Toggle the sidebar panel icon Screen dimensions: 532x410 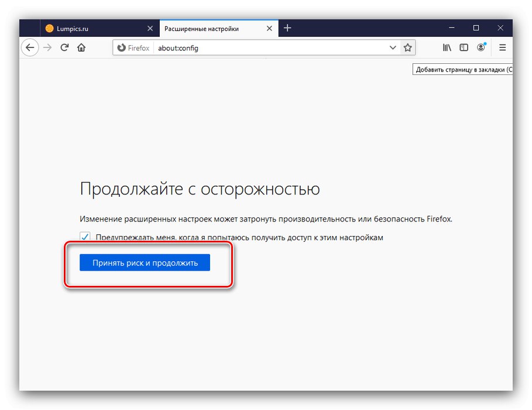[464, 47]
